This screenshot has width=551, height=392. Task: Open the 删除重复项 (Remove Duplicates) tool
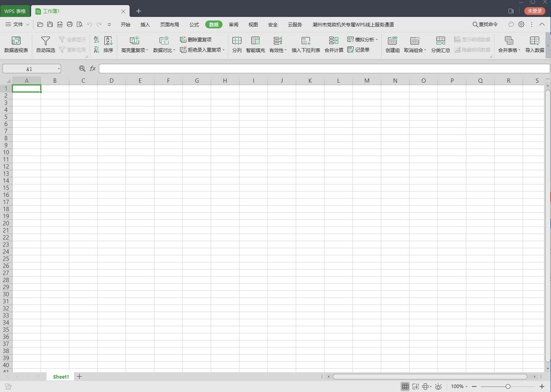point(196,39)
